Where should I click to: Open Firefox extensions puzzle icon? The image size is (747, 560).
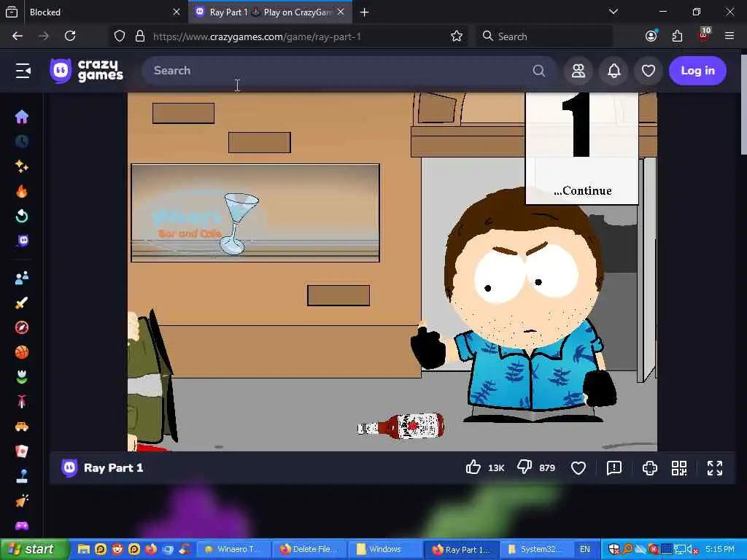(677, 36)
